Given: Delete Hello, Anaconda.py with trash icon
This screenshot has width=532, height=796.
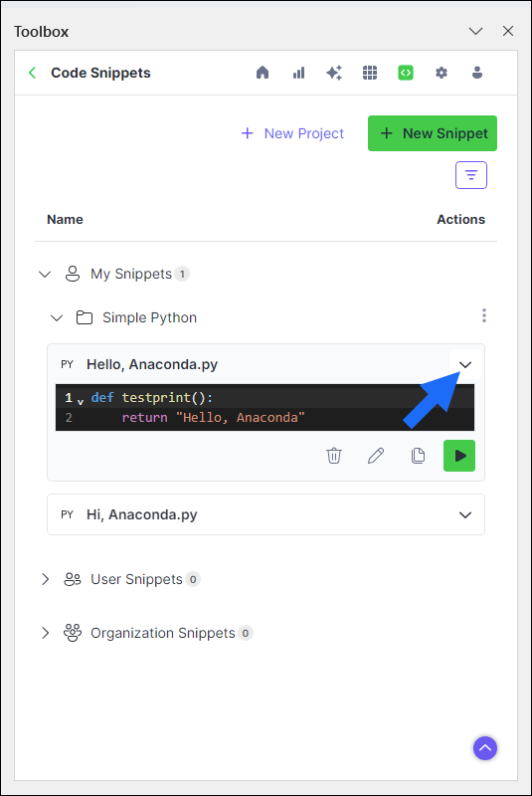Looking at the screenshot, I should pos(334,456).
